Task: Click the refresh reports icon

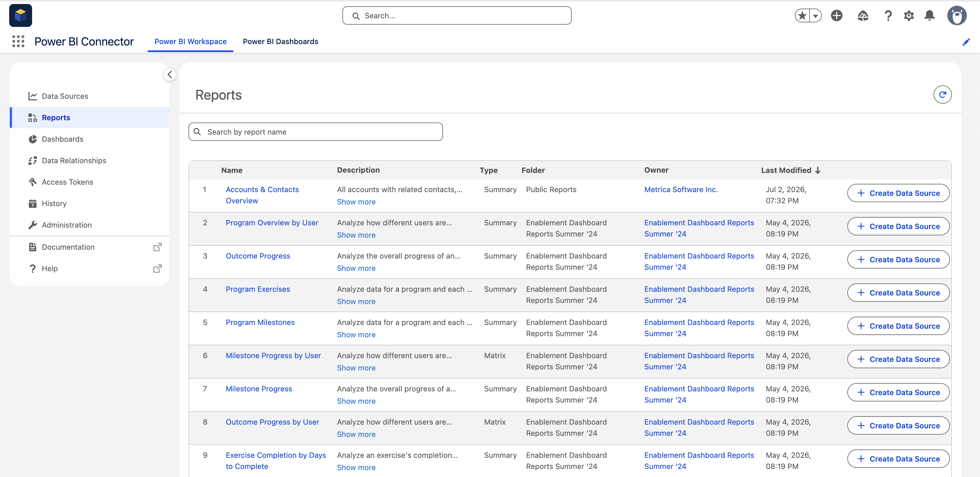Action: click(x=942, y=95)
